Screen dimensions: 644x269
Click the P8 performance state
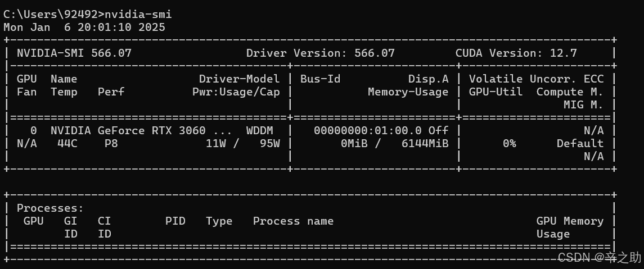click(111, 144)
